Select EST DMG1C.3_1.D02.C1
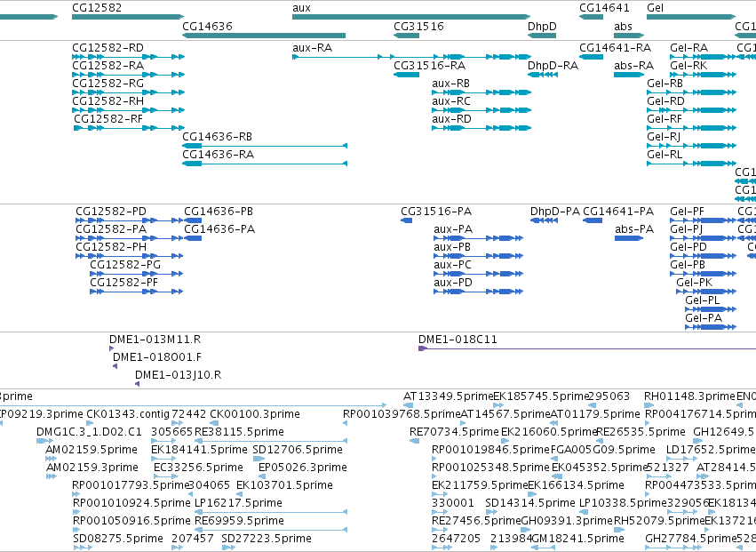The height and width of the screenshot is (552, 756). click(x=89, y=432)
